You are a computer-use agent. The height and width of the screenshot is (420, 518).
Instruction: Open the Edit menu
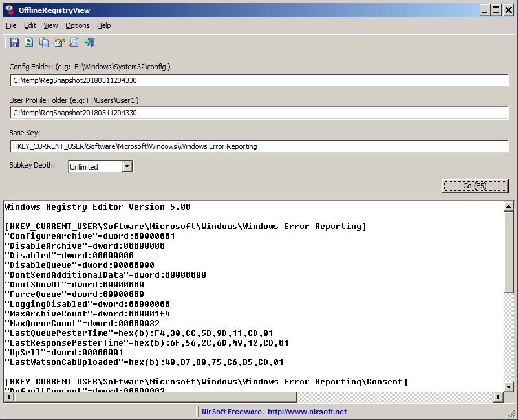(30, 25)
